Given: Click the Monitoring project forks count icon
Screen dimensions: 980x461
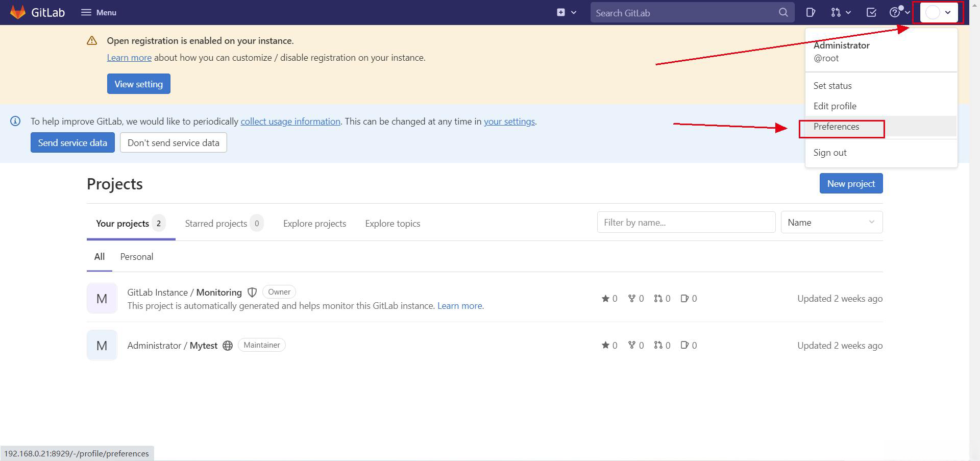Looking at the screenshot, I should 632,299.
